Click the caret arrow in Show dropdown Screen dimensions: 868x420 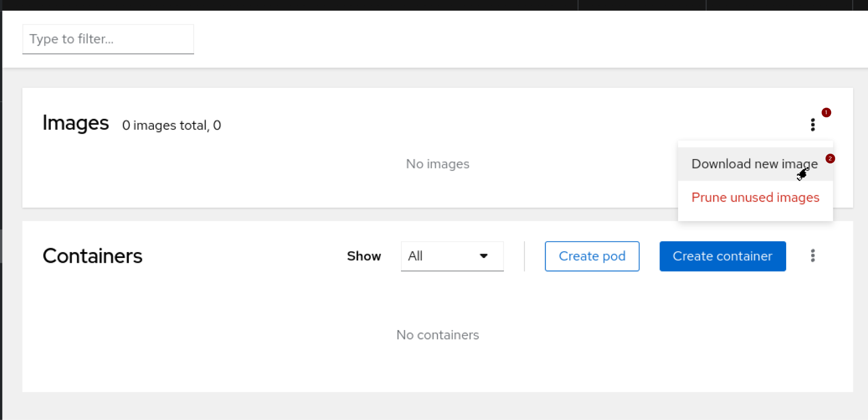(483, 256)
